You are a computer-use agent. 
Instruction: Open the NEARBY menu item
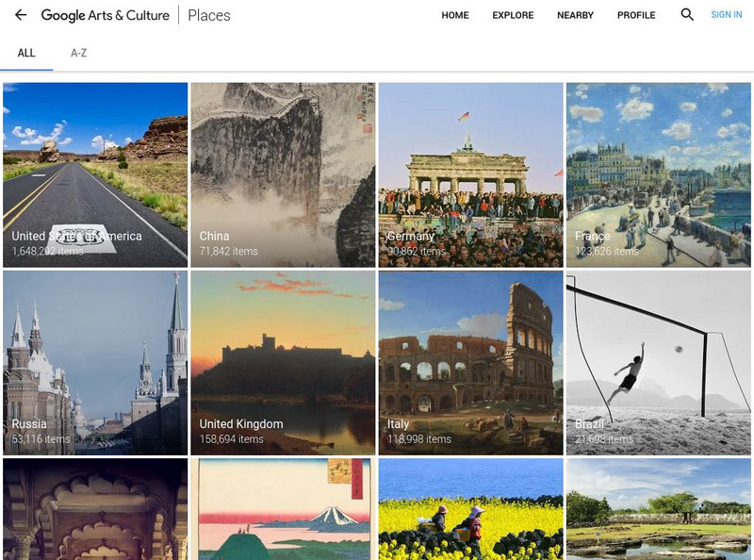[575, 15]
